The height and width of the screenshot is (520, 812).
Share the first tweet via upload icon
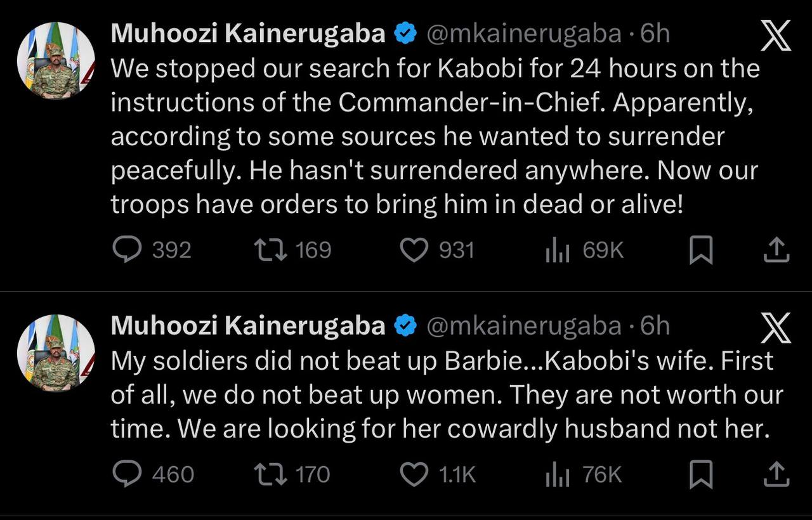pos(776,250)
